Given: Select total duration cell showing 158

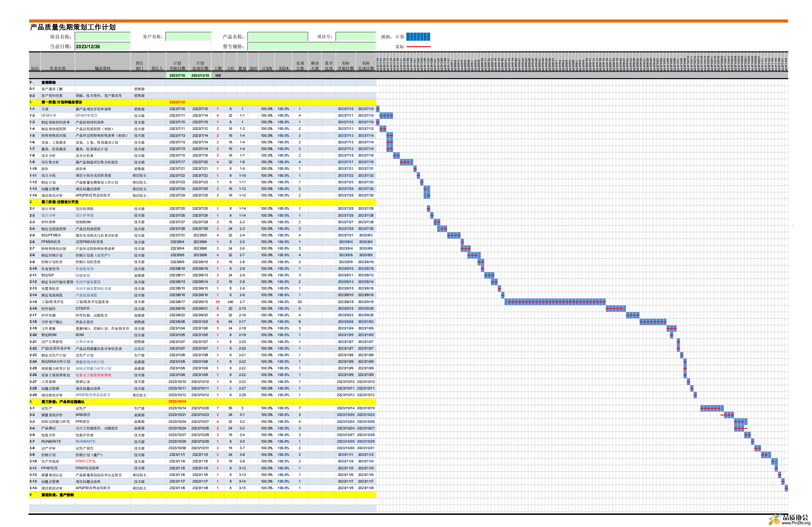Looking at the screenshot, I should pos(218,75).
